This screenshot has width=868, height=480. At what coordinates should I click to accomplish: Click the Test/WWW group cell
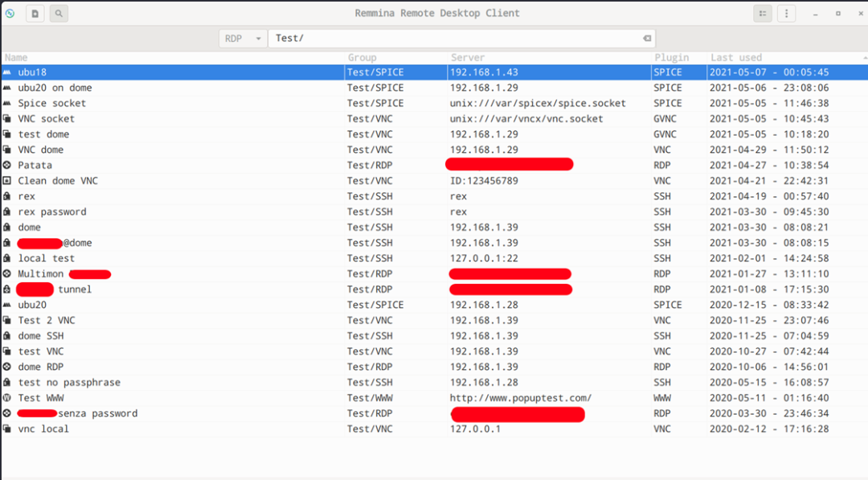pos(370,397)
